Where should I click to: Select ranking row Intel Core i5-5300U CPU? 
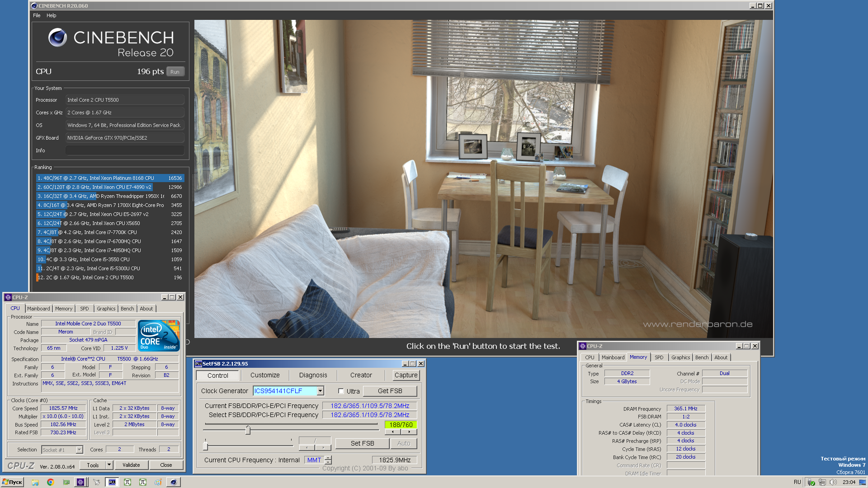pyautogui.click(x=110, y=268)
